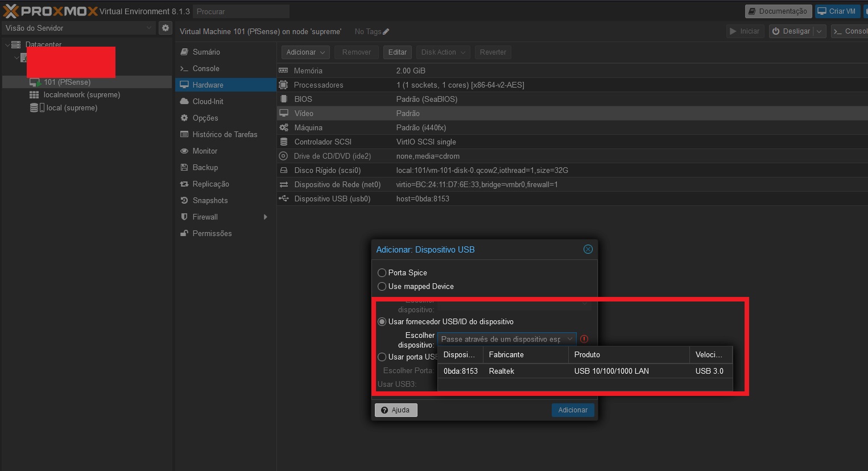Open the Opções page
This screenshot has height=471, width=868.
tap(225, 118)
